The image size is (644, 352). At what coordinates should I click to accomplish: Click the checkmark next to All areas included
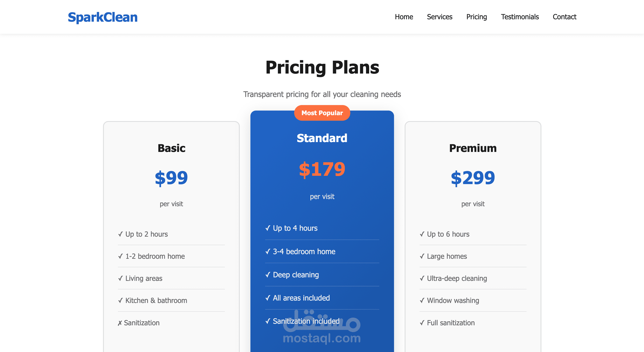click(x=268, y=298)
